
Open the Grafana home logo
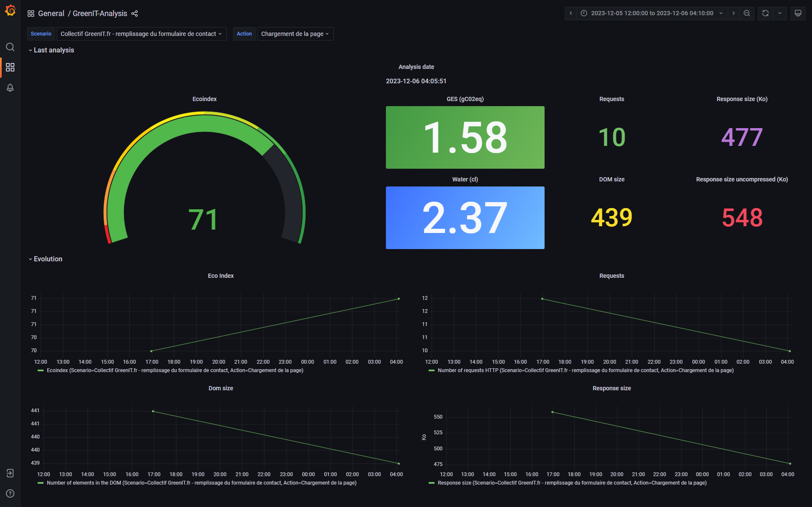point(10,10)
